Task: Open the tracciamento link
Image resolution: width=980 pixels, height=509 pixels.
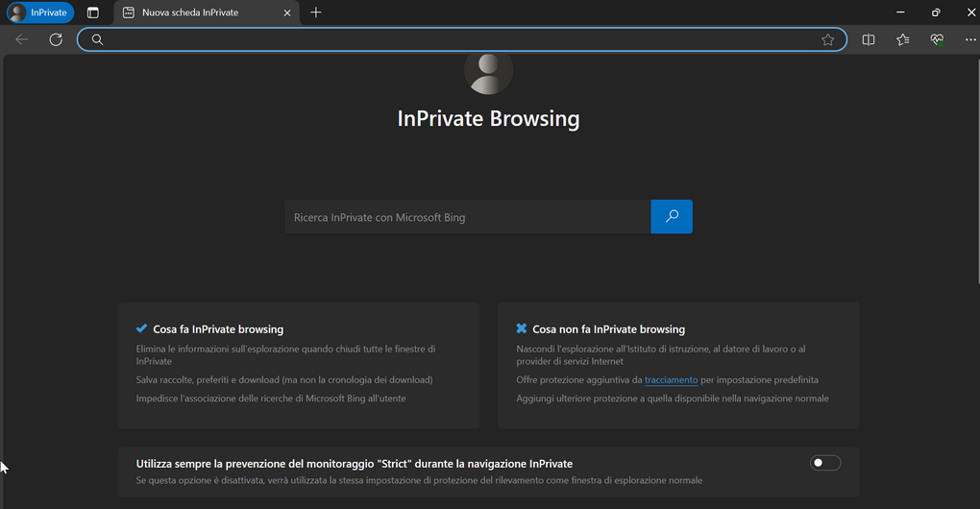Action: point(671,379)
